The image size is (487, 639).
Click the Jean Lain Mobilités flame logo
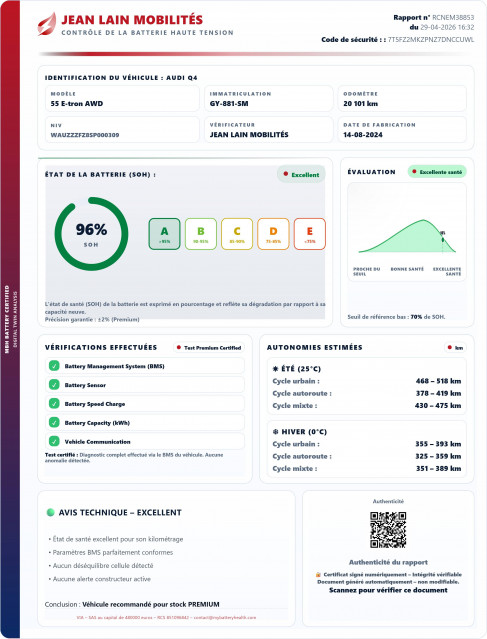click(x=47, y=24)
